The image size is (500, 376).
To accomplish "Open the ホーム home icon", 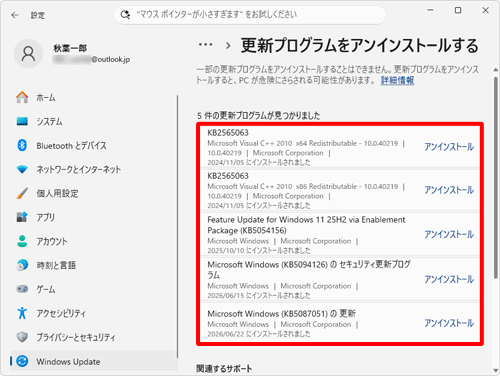I will click(22, 97).
